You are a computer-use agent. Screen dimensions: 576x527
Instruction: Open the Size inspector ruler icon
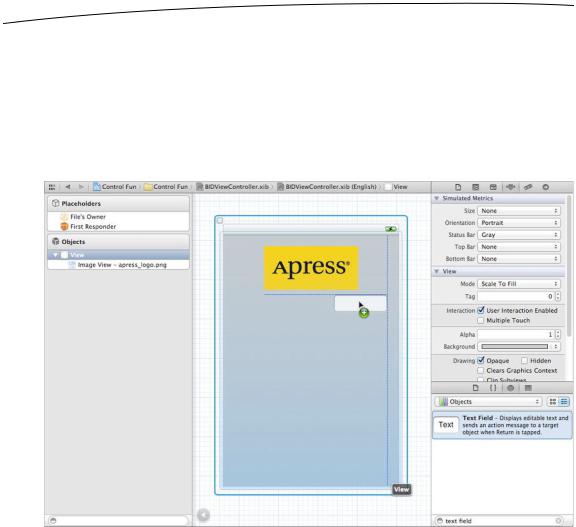(x=528, y=187)
